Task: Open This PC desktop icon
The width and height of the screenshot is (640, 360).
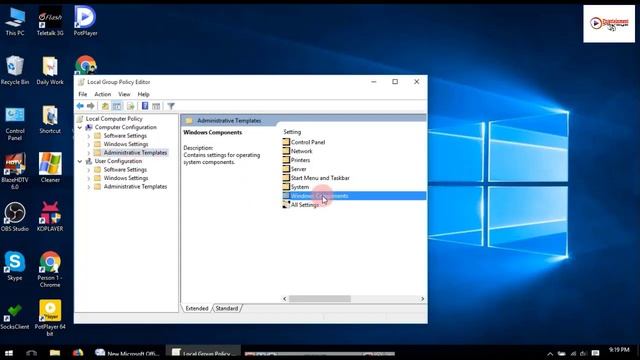Action: [15, 21]
